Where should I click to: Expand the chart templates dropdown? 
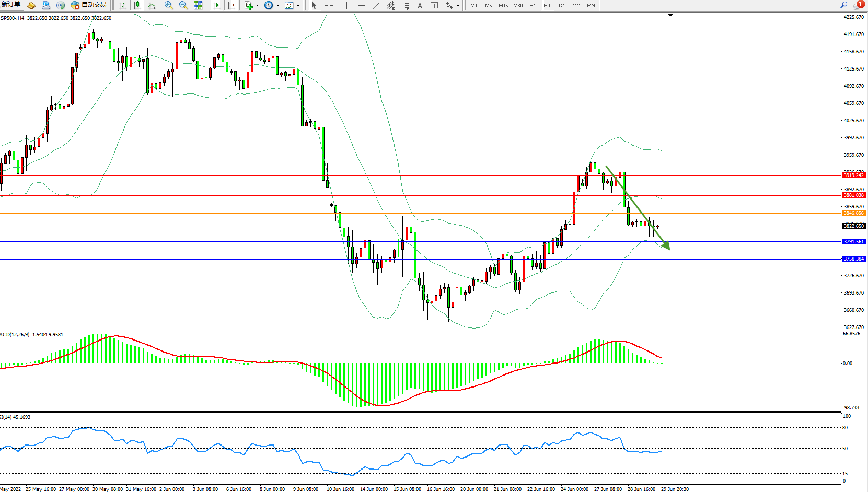click(x=298, y=6)
